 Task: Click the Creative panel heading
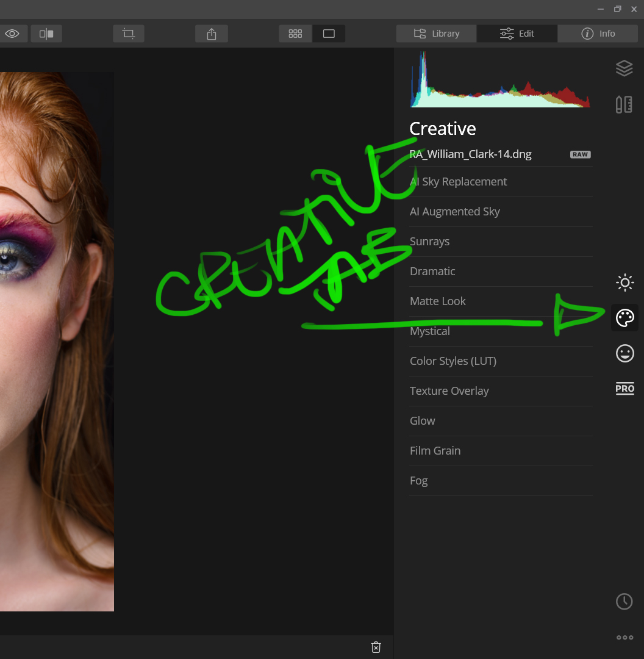click(x=442, y=129)
